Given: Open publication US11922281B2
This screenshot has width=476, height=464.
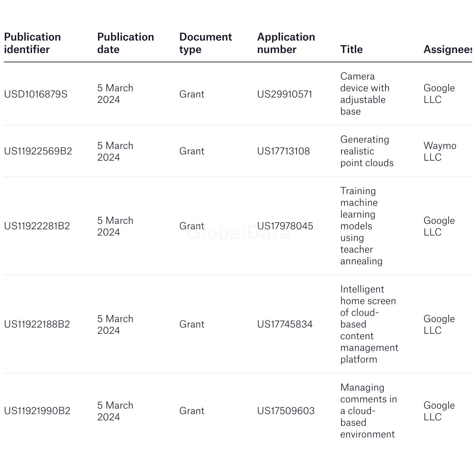Looking at the screenshot, I should coord(37,226).
